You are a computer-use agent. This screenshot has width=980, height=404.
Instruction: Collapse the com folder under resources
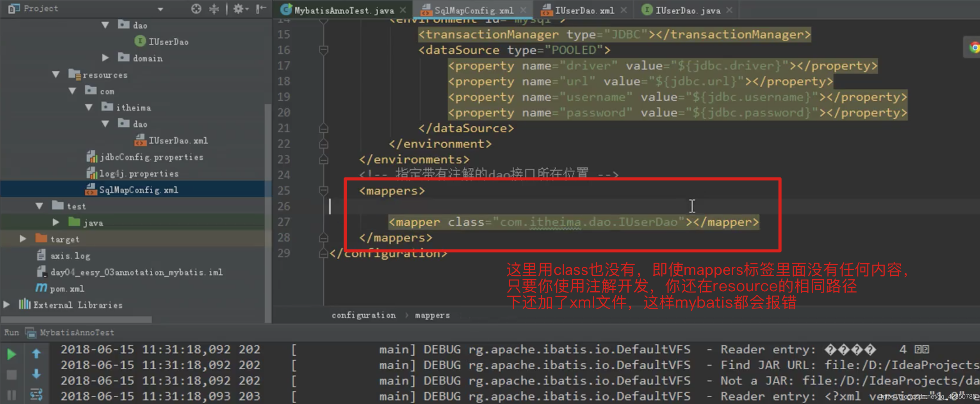[x=72, y=91]
